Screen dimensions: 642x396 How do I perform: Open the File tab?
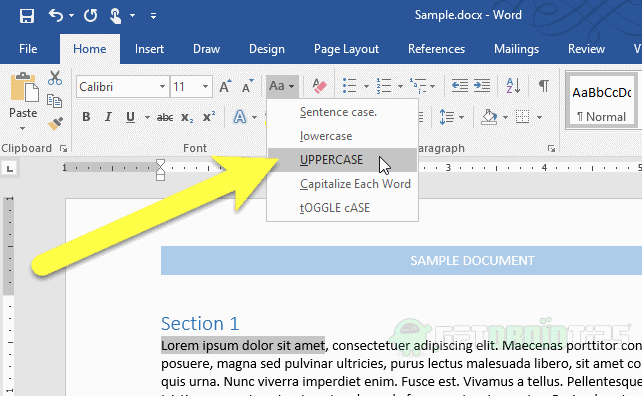(x=28, y=49)
